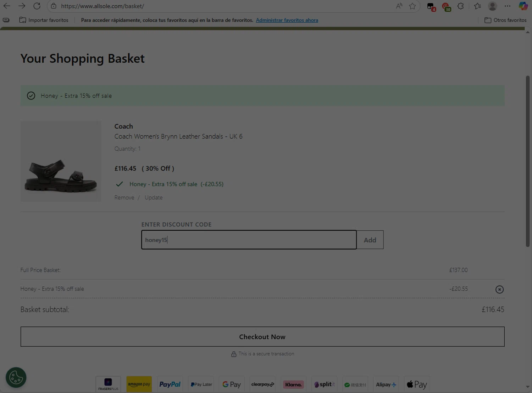The height and width of the screenshot is (393, 532).
Task: Open the read aloud tool
Action: (x=399, y=6)
